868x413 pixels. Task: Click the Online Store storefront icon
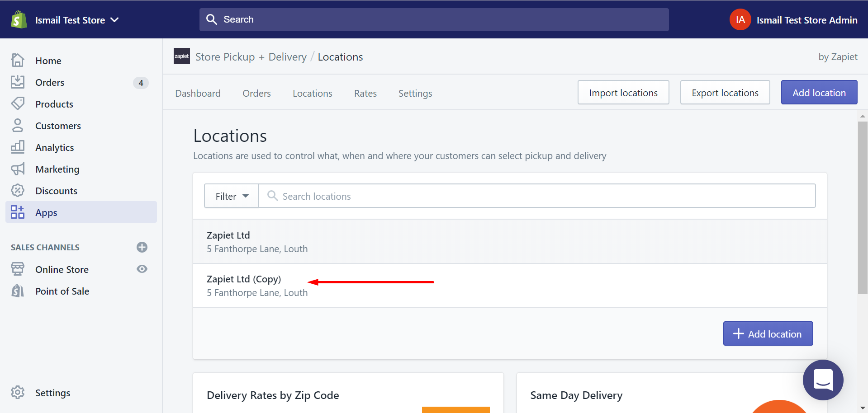point(18,269)
